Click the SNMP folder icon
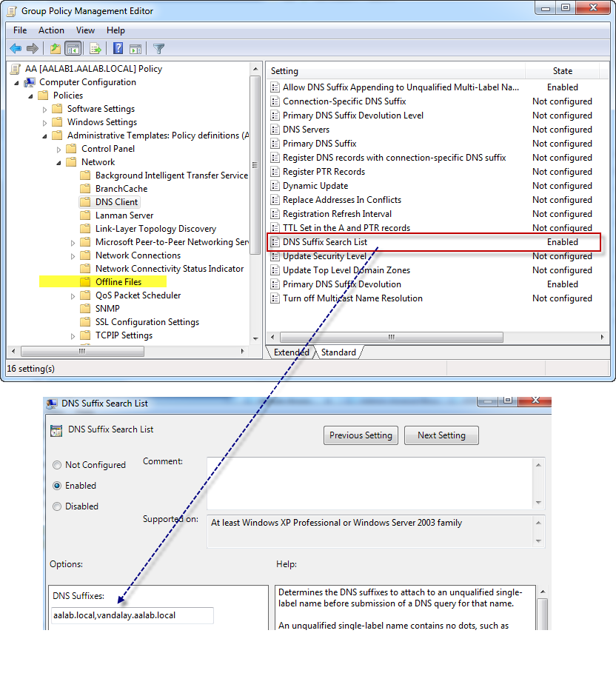 85,309
